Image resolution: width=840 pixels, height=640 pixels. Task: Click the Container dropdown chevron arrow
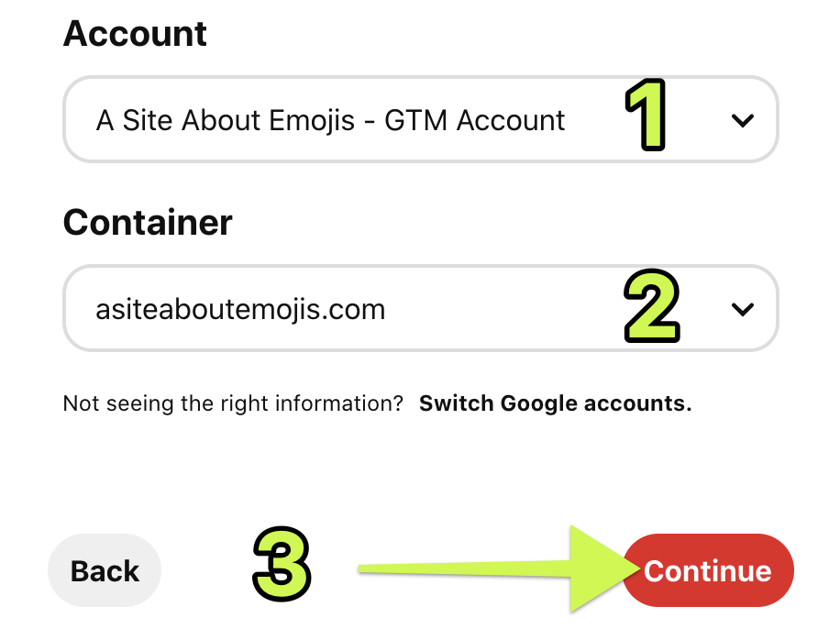click(743, 310)
